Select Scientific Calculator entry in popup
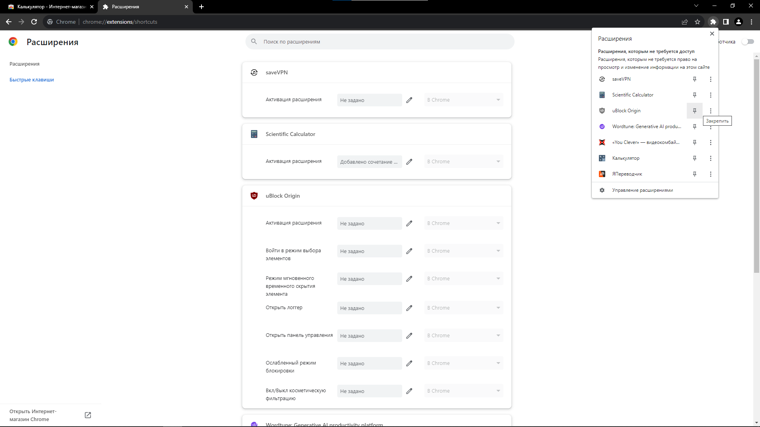 tap(639, 95)
